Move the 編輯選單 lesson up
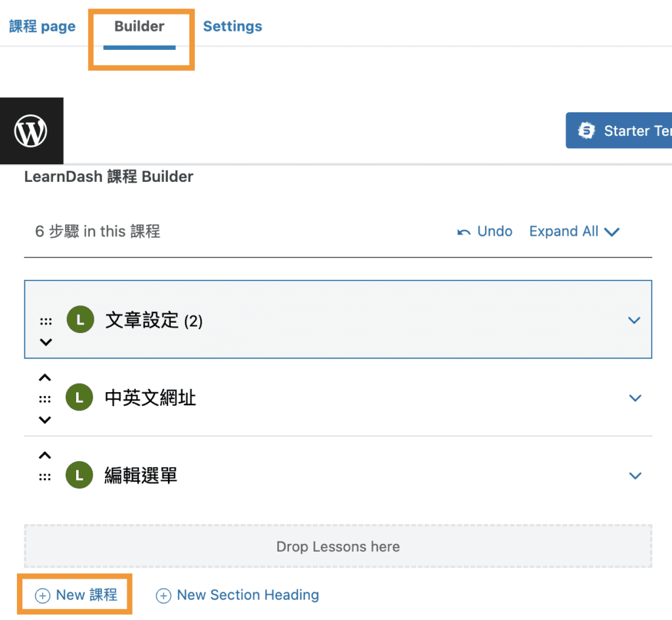Image resolution: width=672 pixels, height=620 pixels. (x=45, y=454)
